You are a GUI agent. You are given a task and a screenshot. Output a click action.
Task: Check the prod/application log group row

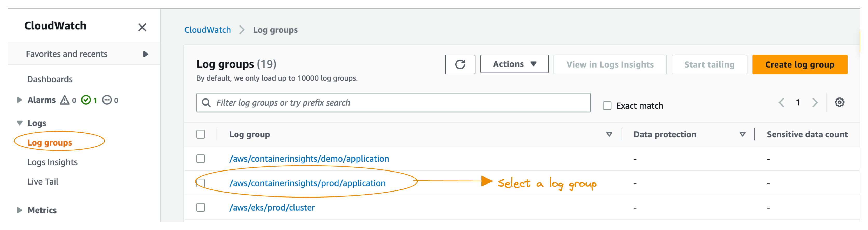(x=201, y=183)
